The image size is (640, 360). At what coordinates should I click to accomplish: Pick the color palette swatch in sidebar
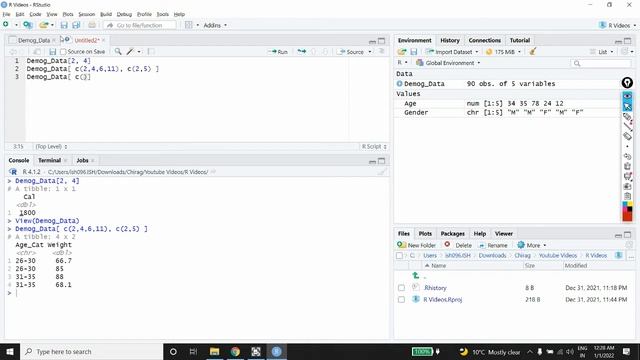627,211
